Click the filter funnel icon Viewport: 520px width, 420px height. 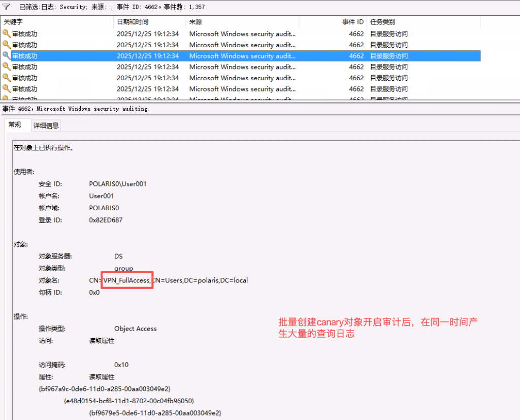pyautogui.click(x=7, y=7)
